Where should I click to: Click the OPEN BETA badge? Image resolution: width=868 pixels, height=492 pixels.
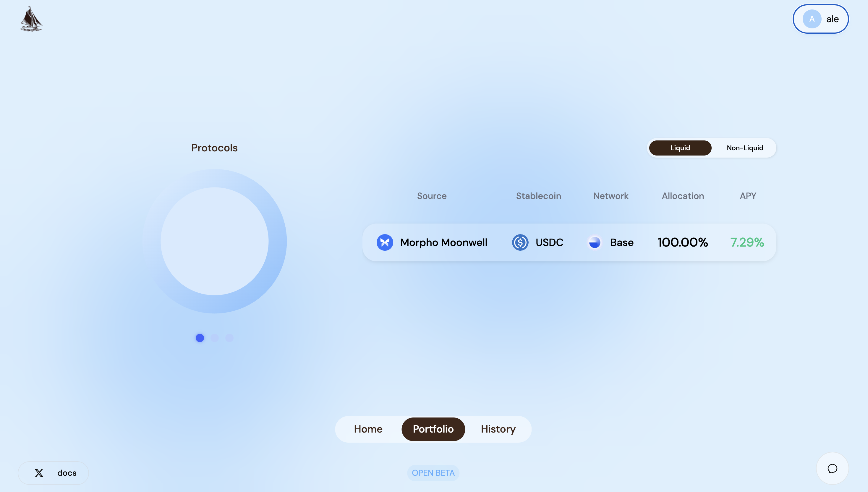click(433, 473)
